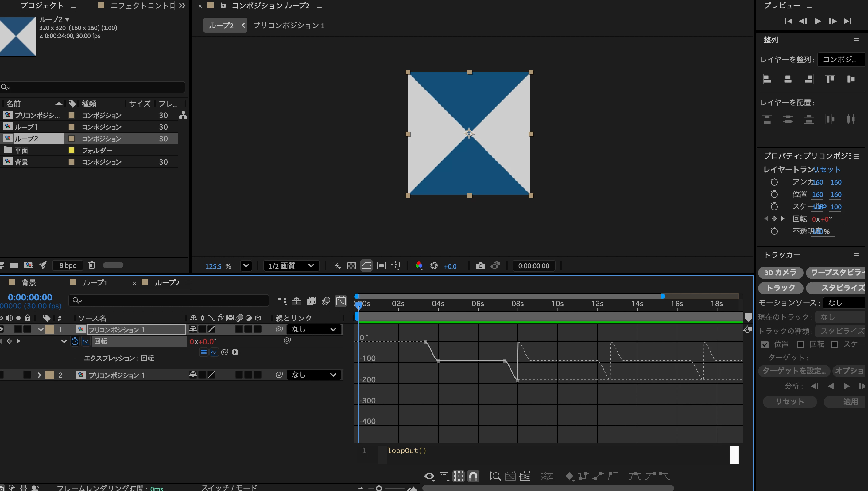Toggle the enable expression equals button

pos(203,352)
